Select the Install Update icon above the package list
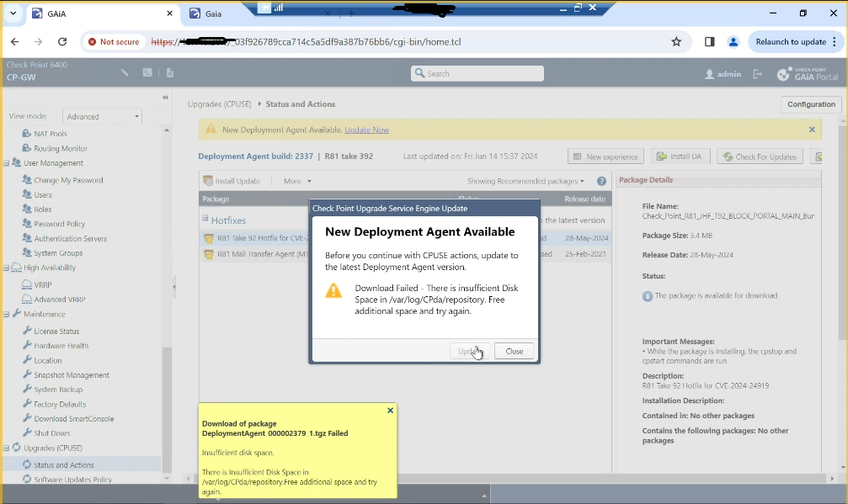This screenshot has width=848, height=504. [207, 182]
